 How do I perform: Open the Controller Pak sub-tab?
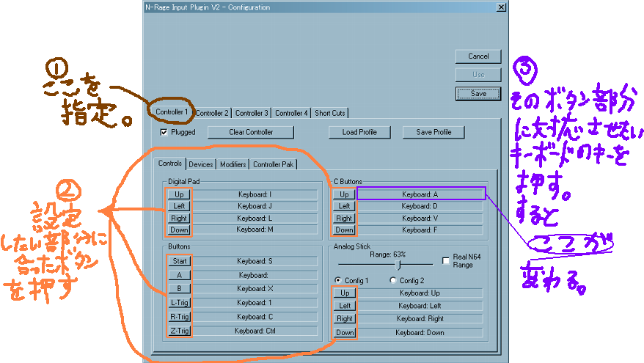click(x=273, y=165)
